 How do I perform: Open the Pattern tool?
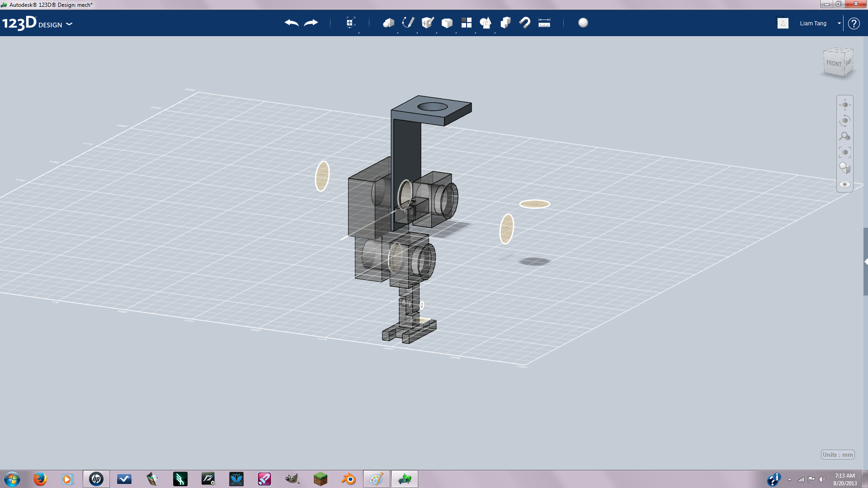[467, 23]
